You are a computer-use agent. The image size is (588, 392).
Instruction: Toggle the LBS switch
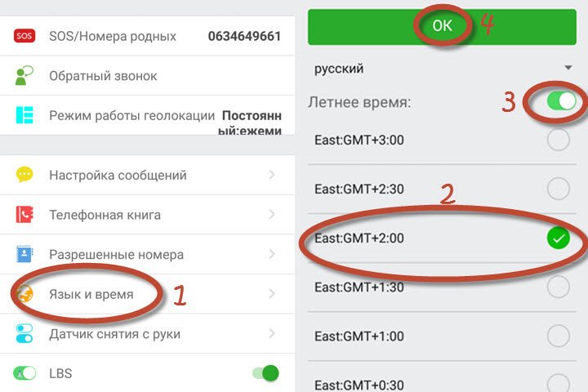[x=266, y=373]
